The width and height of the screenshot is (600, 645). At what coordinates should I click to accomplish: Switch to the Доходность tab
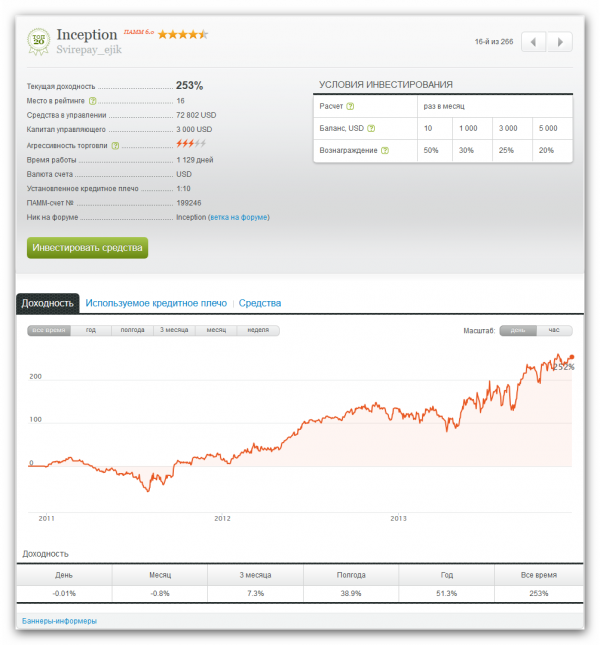click(48, 303)
